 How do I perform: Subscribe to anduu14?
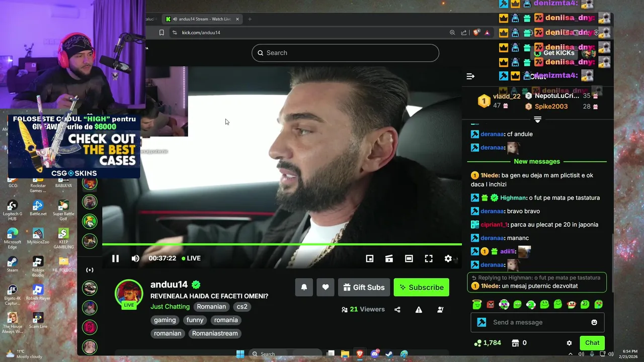pos(422,287)
